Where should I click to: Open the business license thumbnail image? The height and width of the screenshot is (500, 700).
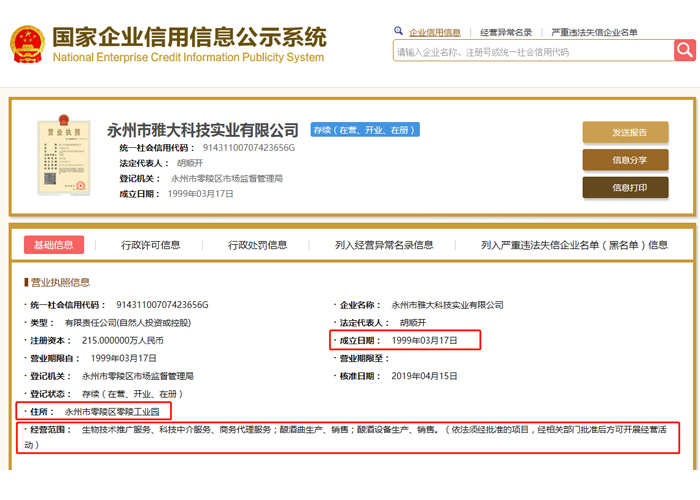(63, 159)
